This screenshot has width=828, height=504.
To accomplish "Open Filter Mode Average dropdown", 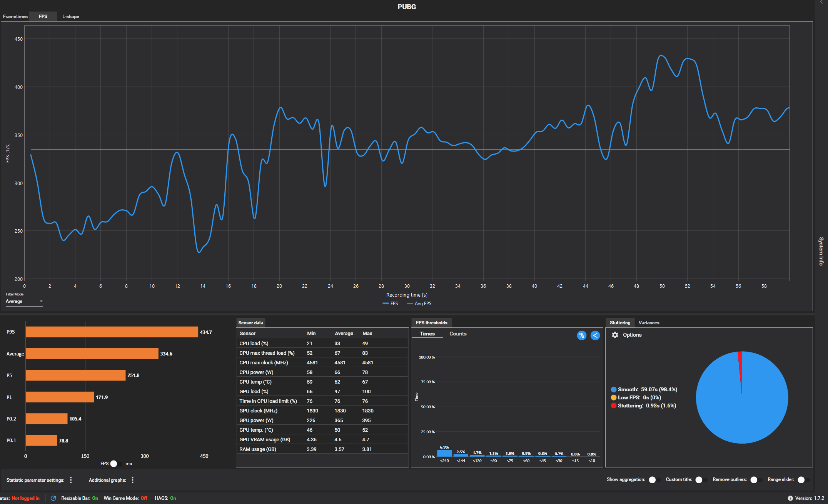I will pyautogui.click(x=24, y=301).
